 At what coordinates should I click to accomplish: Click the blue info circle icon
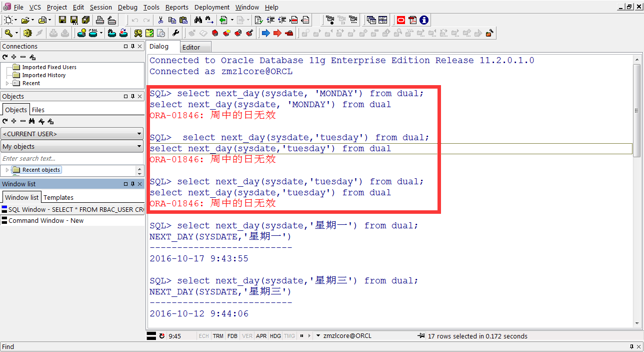click(x=424, y=20)
